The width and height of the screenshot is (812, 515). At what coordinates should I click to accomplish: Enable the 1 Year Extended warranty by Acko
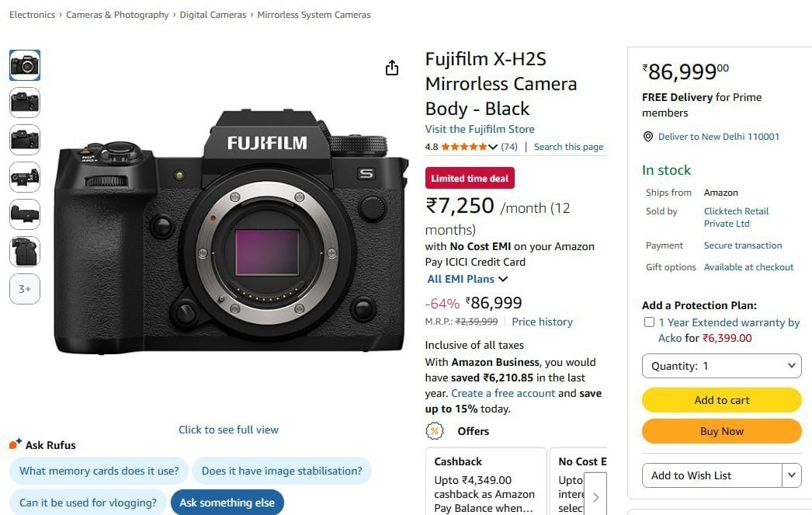point(649,322)
